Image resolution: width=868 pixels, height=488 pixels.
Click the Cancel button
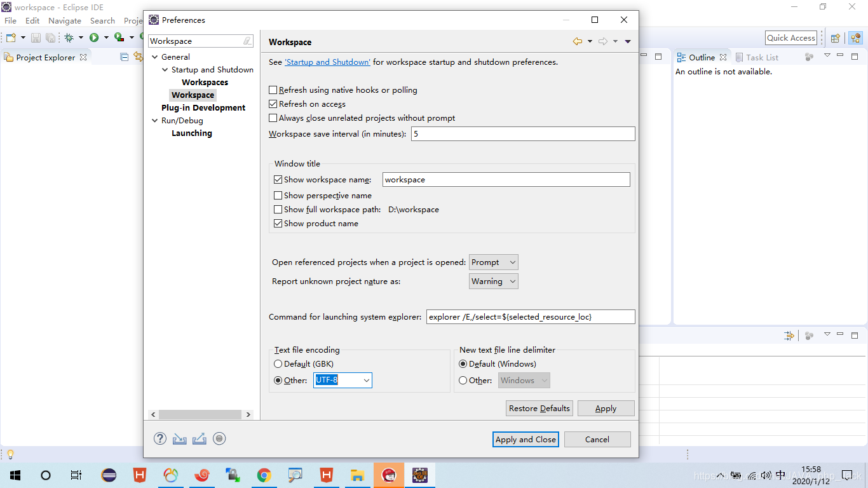(597, 439)
